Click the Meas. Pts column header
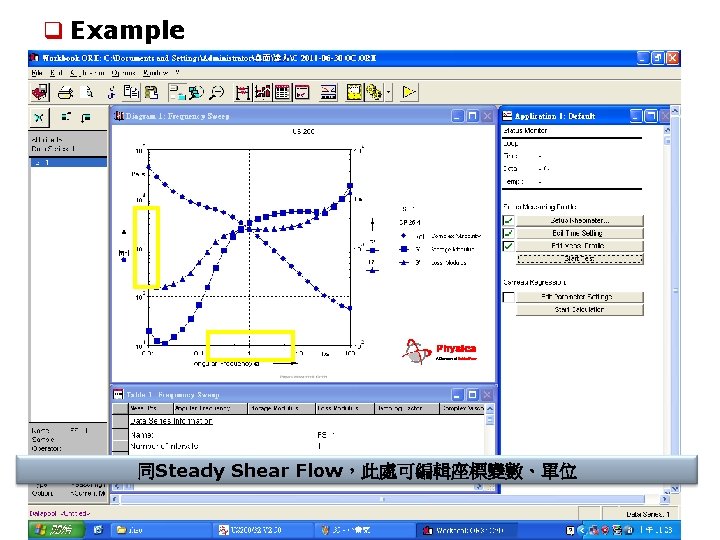 tap(150, 408)
